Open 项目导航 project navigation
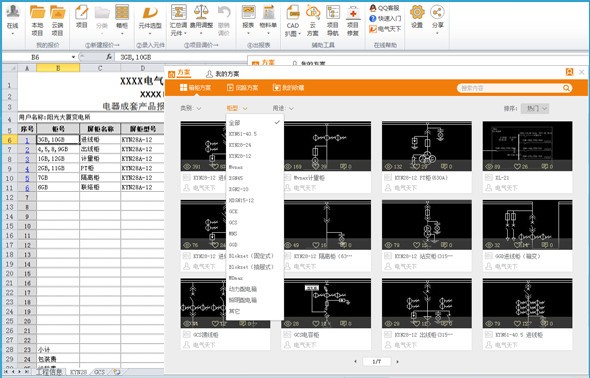The height and width of the screenshot is (378, 590). [333, 21]
